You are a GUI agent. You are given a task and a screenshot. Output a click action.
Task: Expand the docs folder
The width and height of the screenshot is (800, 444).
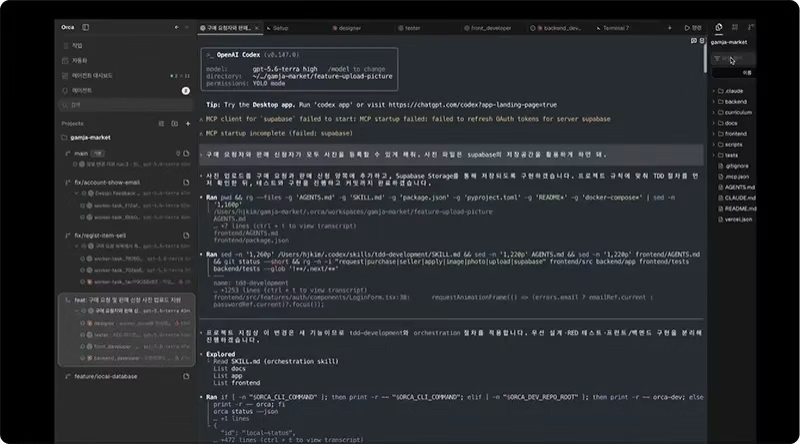pyautogui.click(x=733, y=123)
